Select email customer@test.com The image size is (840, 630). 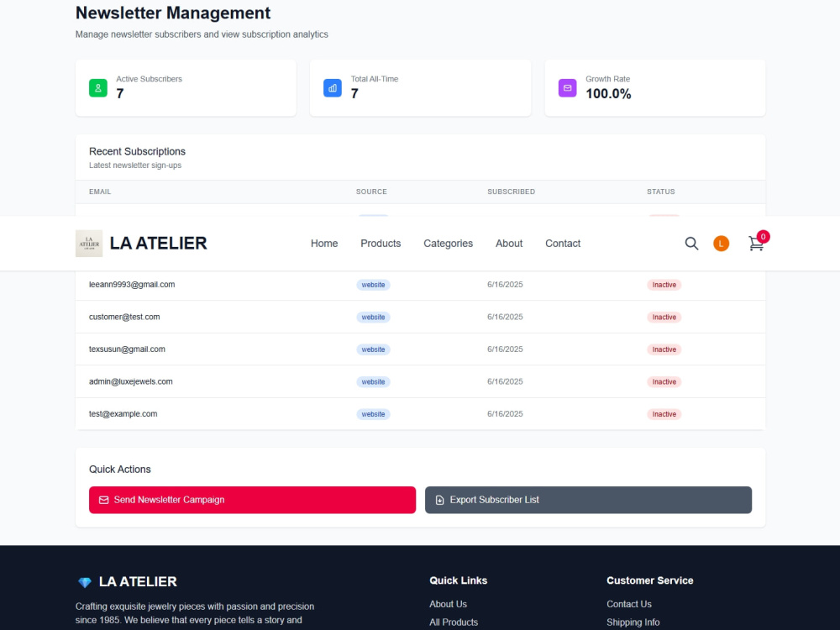[x=124, y=317]
